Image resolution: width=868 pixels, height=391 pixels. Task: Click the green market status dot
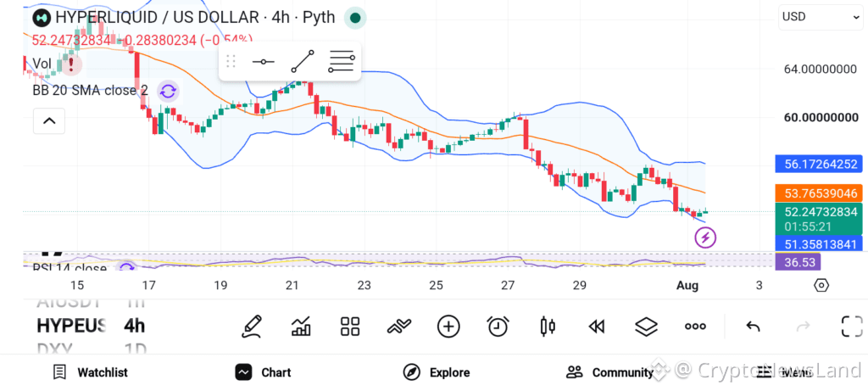coord(355,19)
